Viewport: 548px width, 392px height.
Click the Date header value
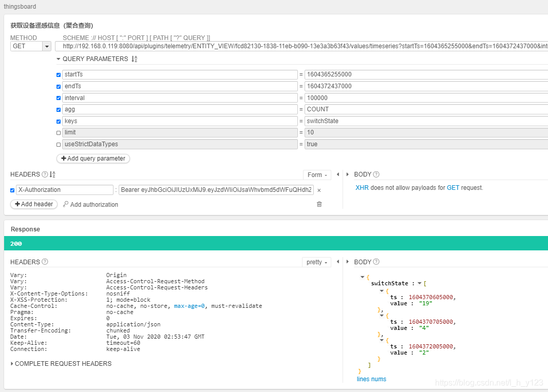point(155,337)
